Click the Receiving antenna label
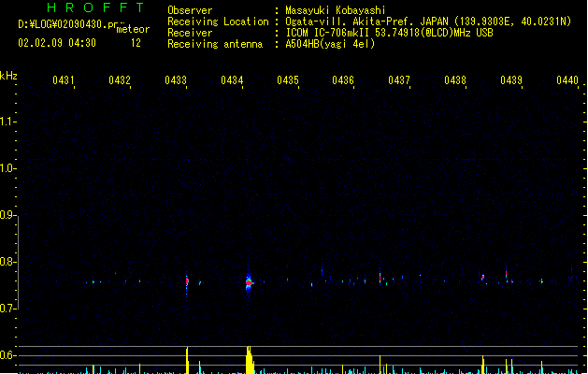 tap(215, 44)
